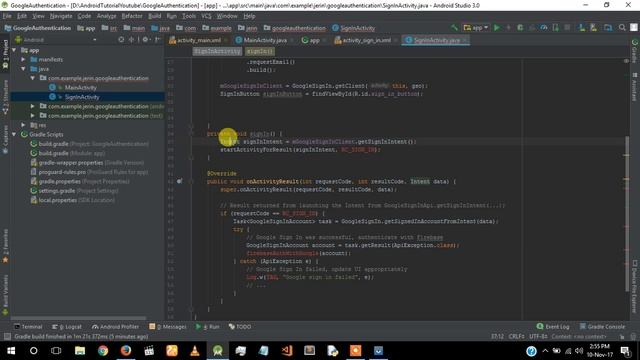
Task: Expand the androidTest package node
Action: click(33, 106)
